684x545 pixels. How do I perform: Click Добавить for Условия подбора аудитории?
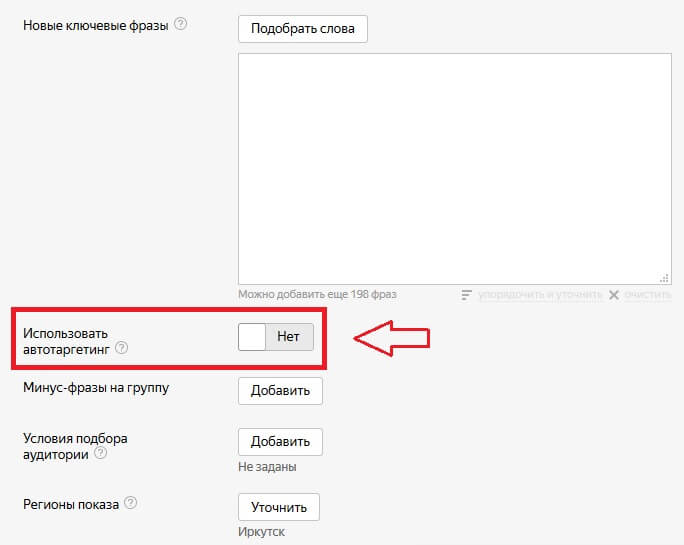[280, 442]
